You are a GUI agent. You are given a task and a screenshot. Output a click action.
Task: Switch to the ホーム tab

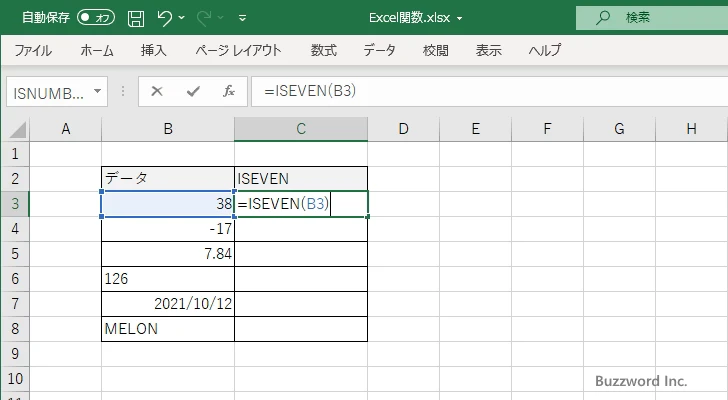97,50
